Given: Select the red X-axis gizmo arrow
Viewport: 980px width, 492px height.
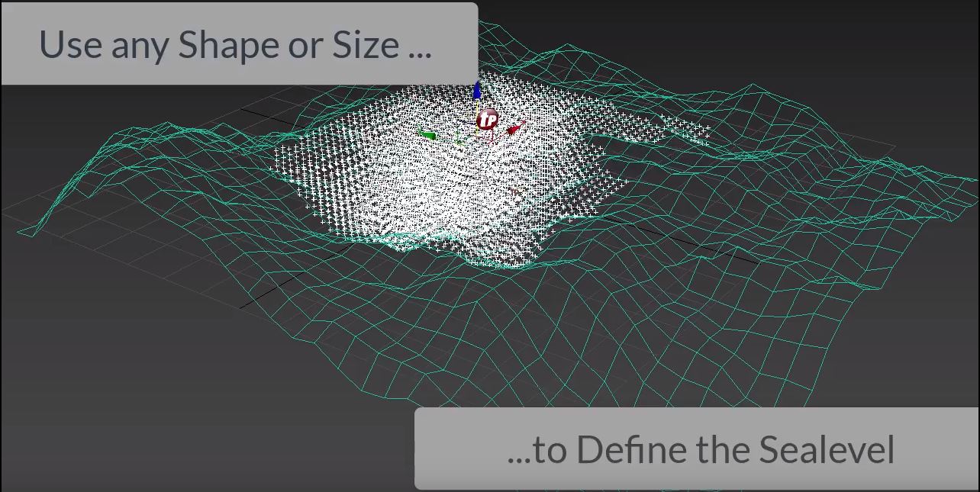Looking at the screenshot, I should click(515, 129).
